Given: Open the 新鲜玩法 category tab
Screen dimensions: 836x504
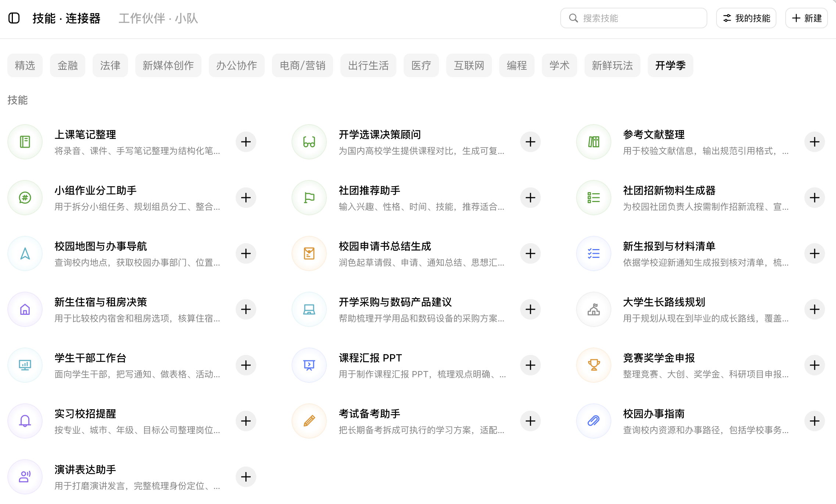Looking at the screenshot, I should (x=612, y=65).
